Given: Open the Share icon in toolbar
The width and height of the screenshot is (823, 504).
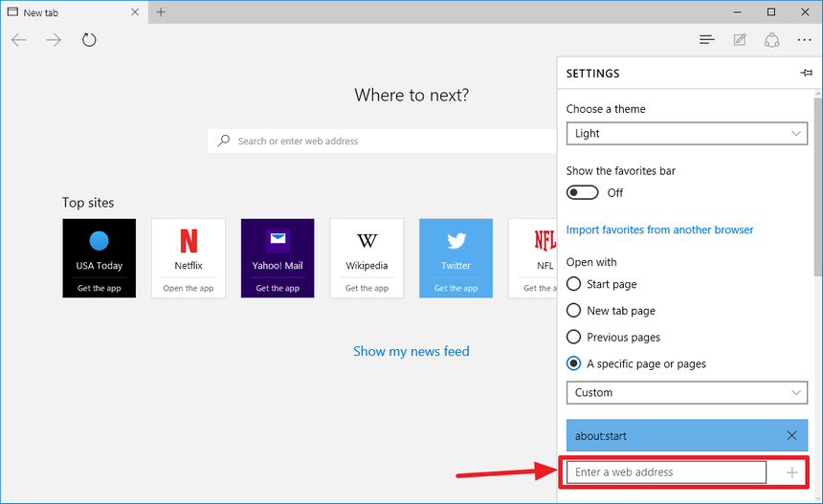Looking at the screenshot, I should [771, 40].
